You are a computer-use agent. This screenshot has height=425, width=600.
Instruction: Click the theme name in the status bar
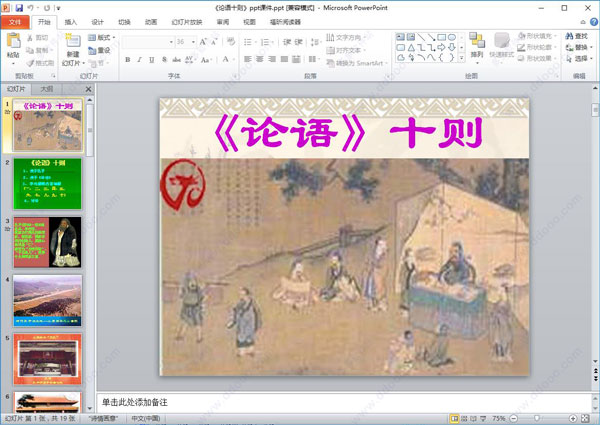pos(103,418)
